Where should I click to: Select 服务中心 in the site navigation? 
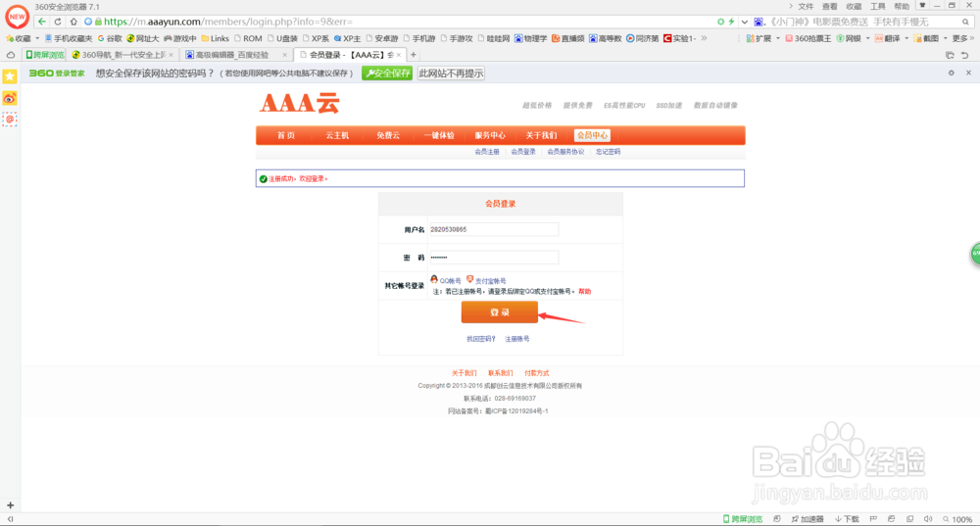pos(490,135)
